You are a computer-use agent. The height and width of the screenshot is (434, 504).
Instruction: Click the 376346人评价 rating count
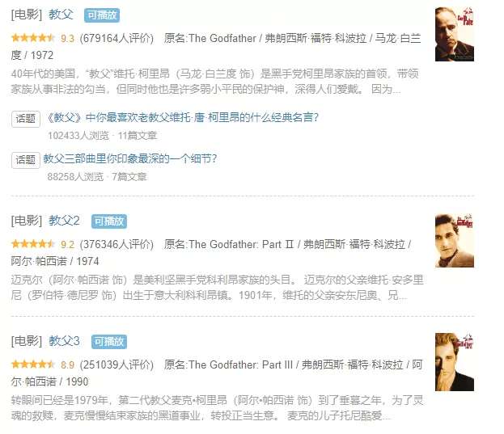coord(116,244)
